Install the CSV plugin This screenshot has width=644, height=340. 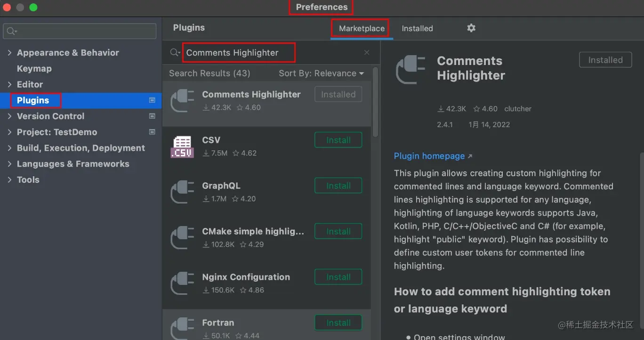pyautogui.click(x=338, y=140)
